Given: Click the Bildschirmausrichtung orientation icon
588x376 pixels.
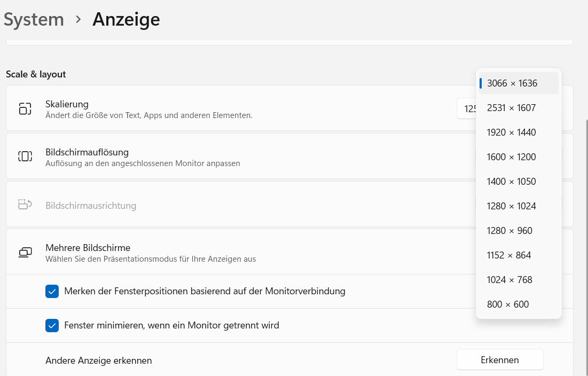Looking at the screenshot, I should pyautogui.click(x=25, y=205).
